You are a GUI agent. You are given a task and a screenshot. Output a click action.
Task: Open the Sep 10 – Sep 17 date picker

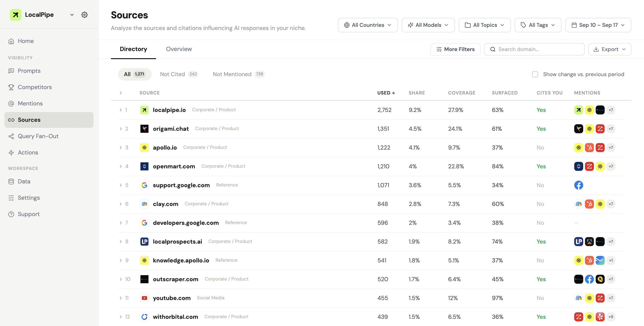coord(598,25)
